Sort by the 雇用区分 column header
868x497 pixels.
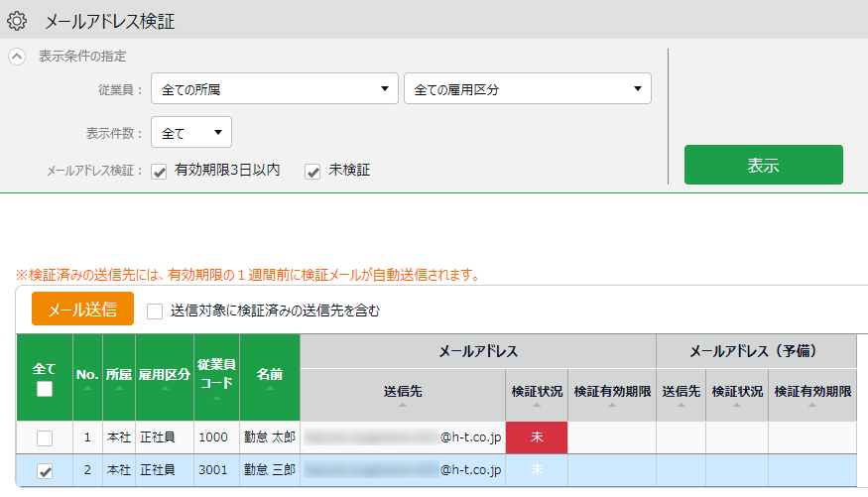(x=164, y=377)
